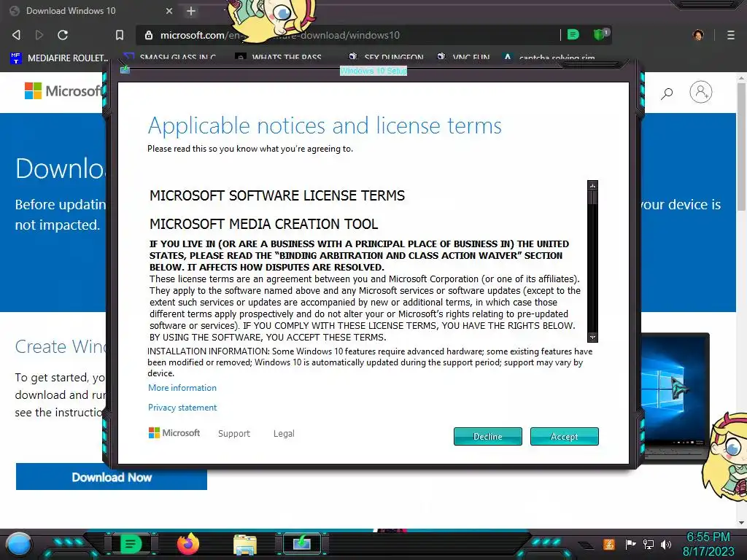Open the Start orb on the taskbar
Viewport: 747px width, 560px height.
(x=18, y=544)
